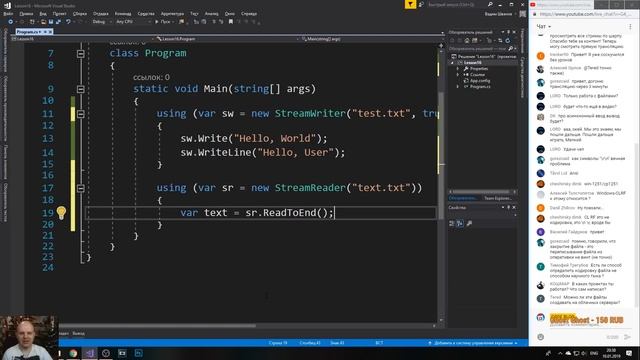Open the Вид menu

[x=43, y=13]
